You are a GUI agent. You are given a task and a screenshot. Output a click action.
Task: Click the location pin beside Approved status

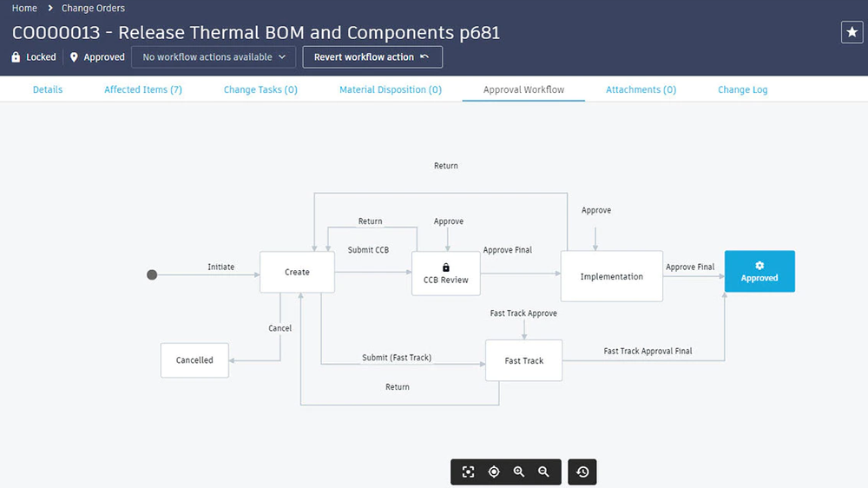click(x=74, y=57)
